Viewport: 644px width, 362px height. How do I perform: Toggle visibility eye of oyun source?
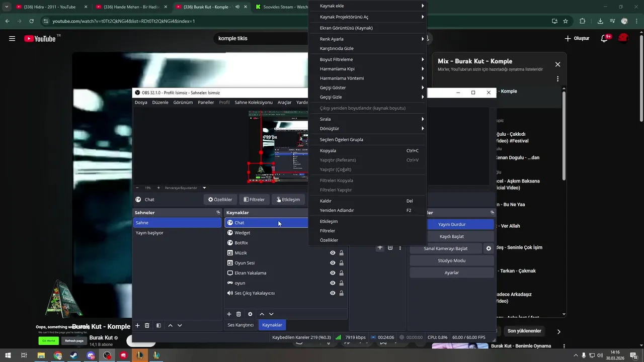[333, 283]
